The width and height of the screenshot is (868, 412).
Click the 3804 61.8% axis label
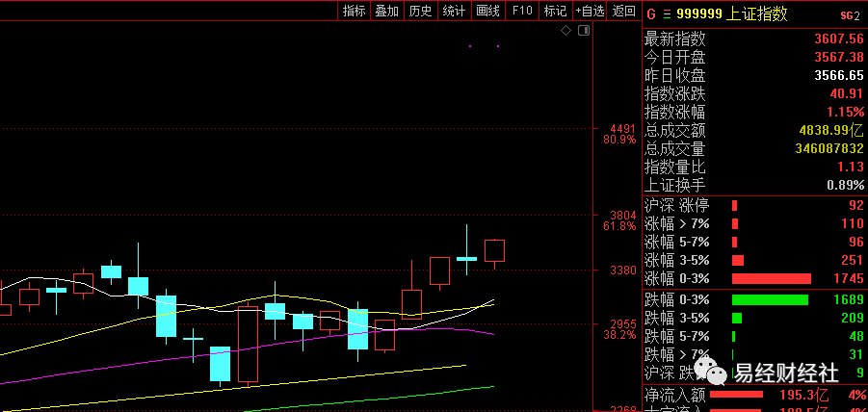coord(620,220)
